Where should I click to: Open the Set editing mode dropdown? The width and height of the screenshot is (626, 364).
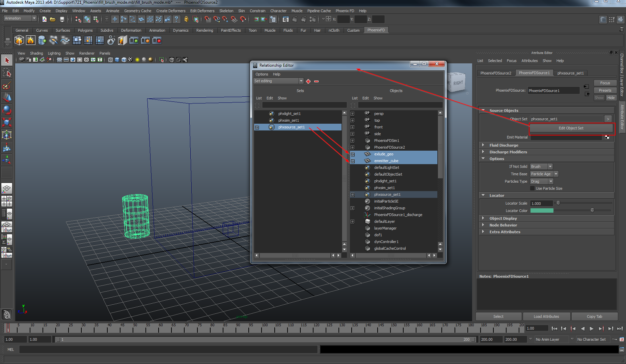click(x=278, y=81)
